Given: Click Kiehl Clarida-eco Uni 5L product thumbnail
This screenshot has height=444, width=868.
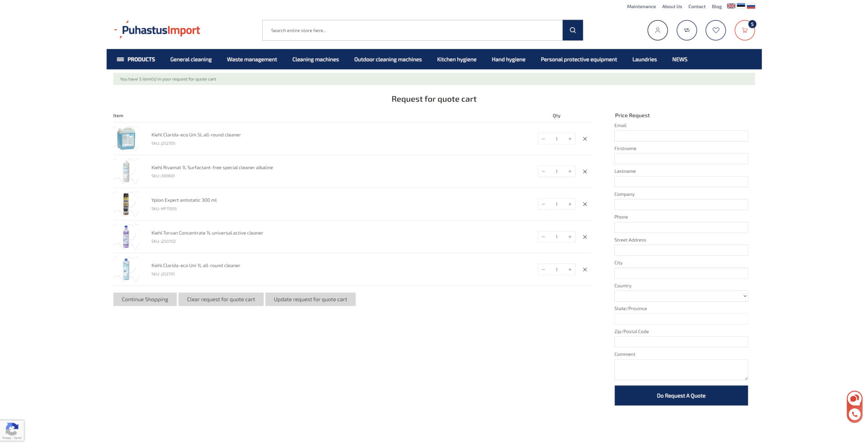Looking at the screenshot, I should (126, 138).
